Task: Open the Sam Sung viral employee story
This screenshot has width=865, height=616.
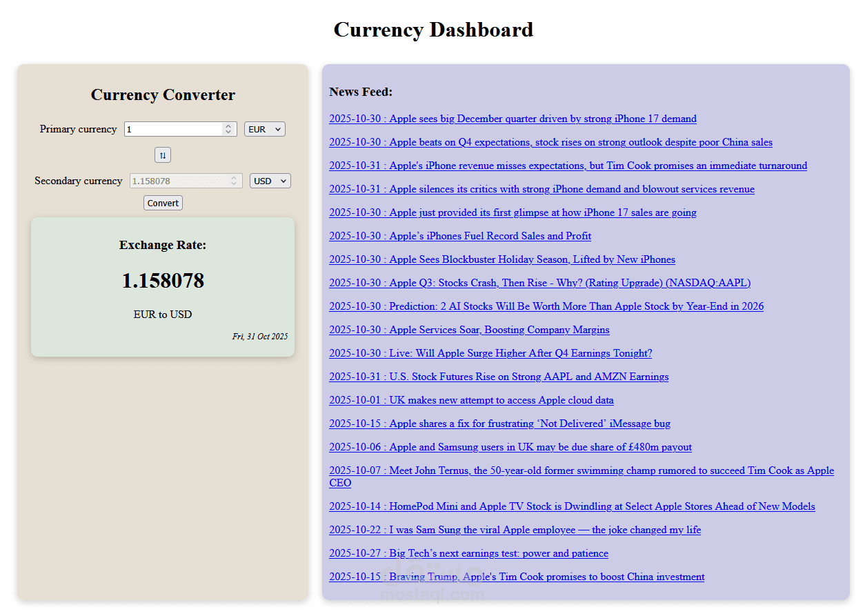Action: 515,530
